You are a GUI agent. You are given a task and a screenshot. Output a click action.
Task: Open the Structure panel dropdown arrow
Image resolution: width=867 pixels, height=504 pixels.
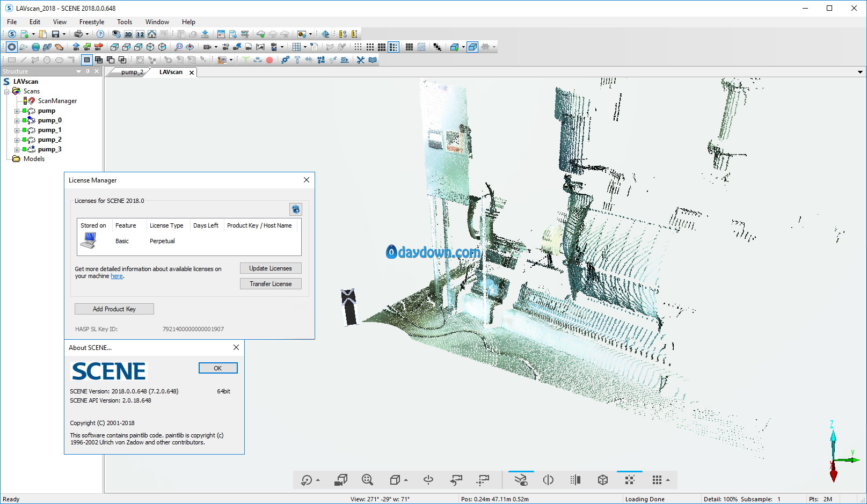point(79,71)
